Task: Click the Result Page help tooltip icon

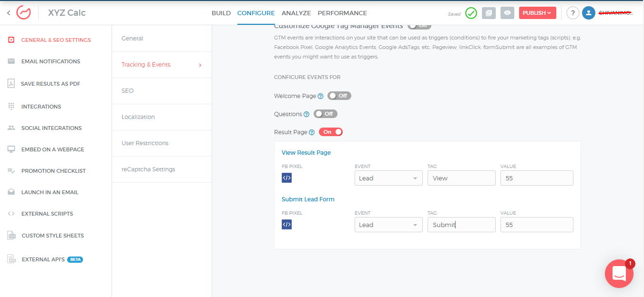Action: pos(312,132)
